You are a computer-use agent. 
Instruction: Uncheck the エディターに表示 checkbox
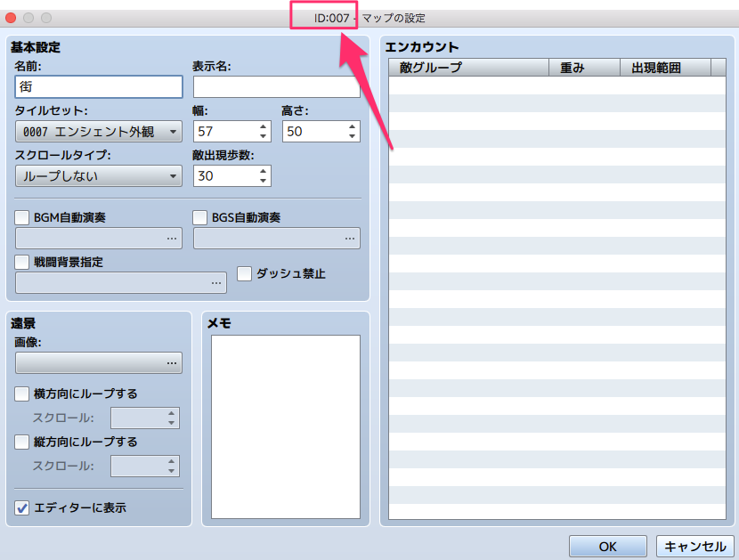click(x=21, y=507)
